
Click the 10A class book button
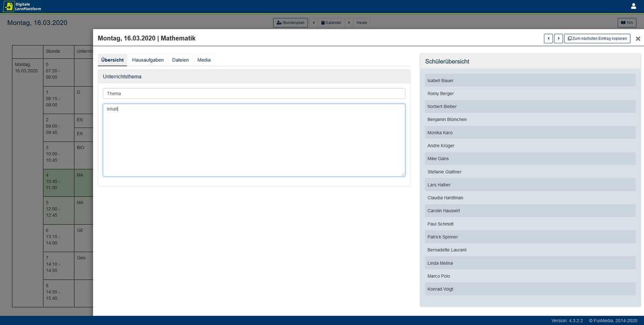[x=627, y=23]
